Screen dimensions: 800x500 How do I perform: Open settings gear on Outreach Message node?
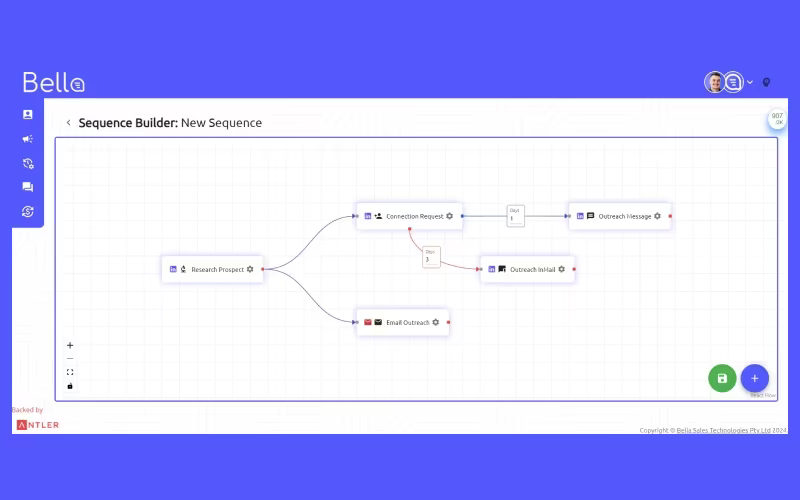(658, 216)
